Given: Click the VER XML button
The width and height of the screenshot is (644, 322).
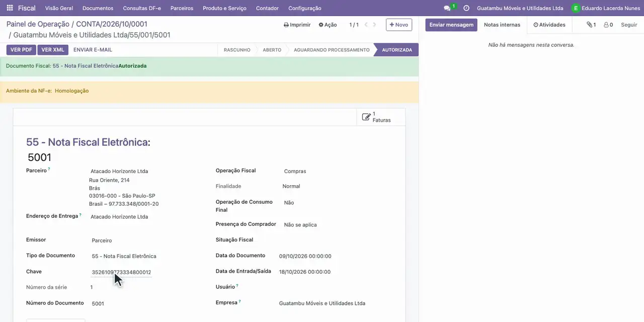Looking at the screenshot, I should pyautogui.click(x=53, y=50).
